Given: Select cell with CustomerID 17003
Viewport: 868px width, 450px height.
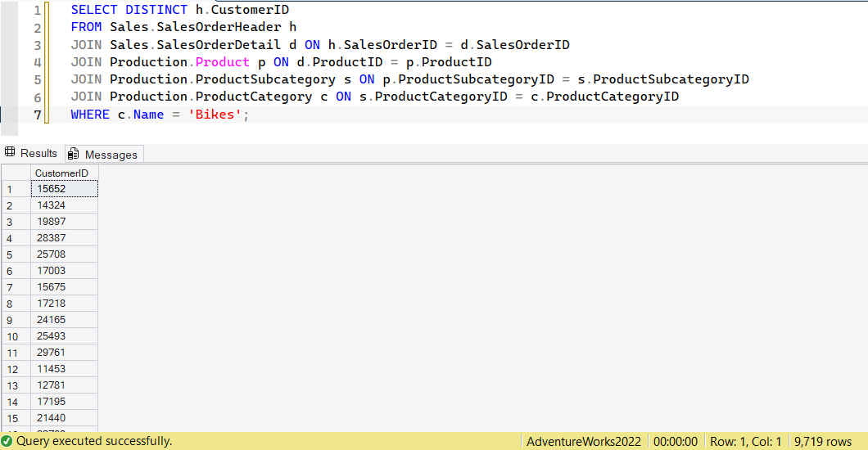Looking at the screenshot, I should (64, 270).
